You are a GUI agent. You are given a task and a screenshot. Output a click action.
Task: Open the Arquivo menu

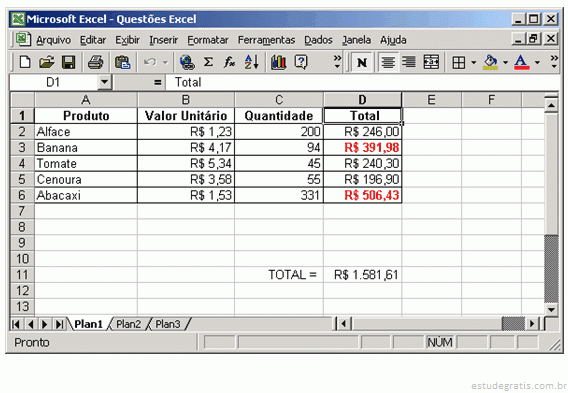pos(53,40)
